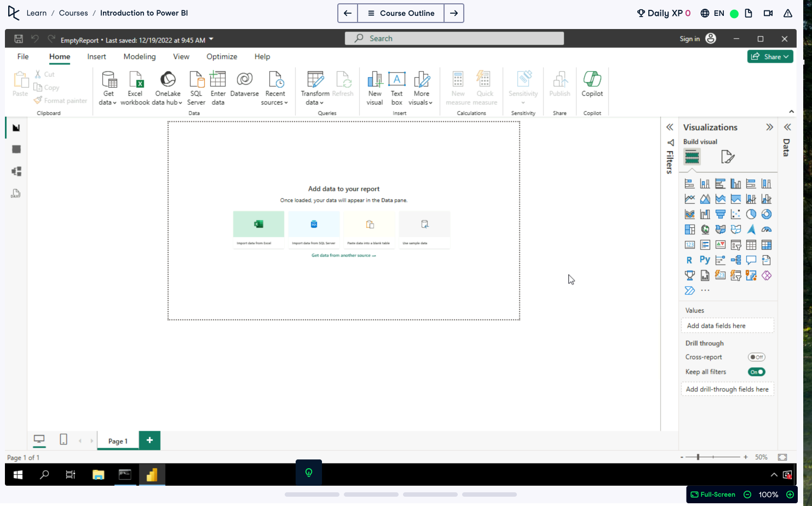Click Get data from another source link

coord(344,255)
